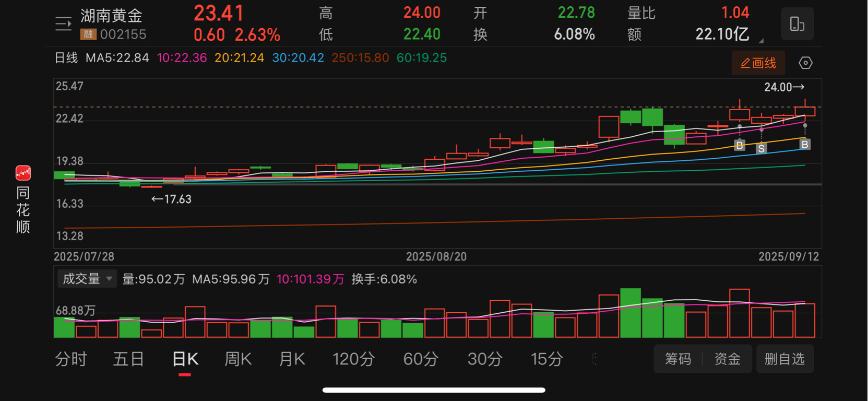Tap the 量比 value 1.04

[x=735, y=13]
